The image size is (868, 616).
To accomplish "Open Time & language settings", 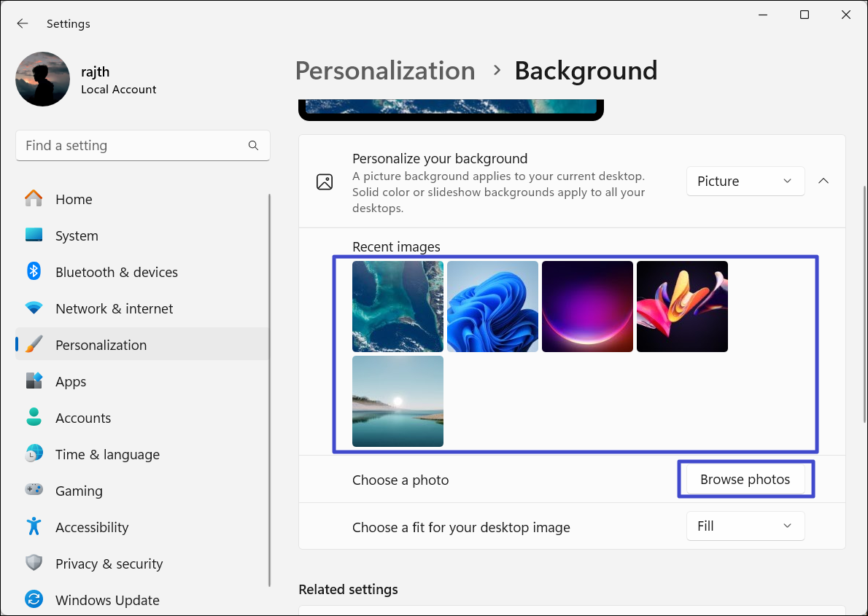I will [x=107, y=454].
